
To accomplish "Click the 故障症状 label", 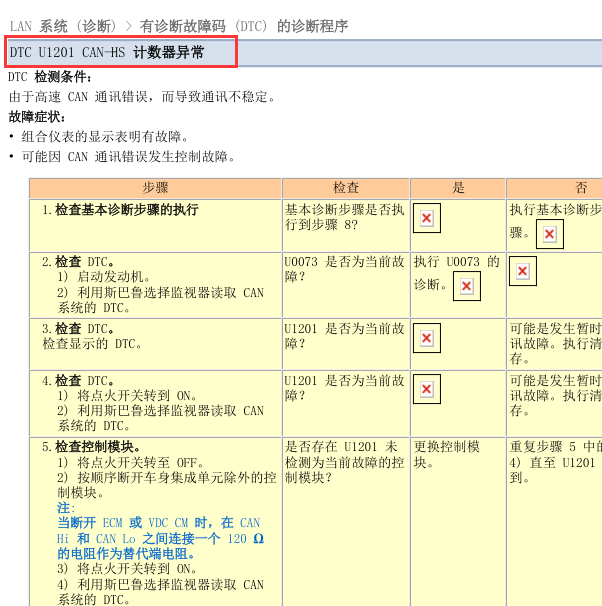I will tap(37, 117).
